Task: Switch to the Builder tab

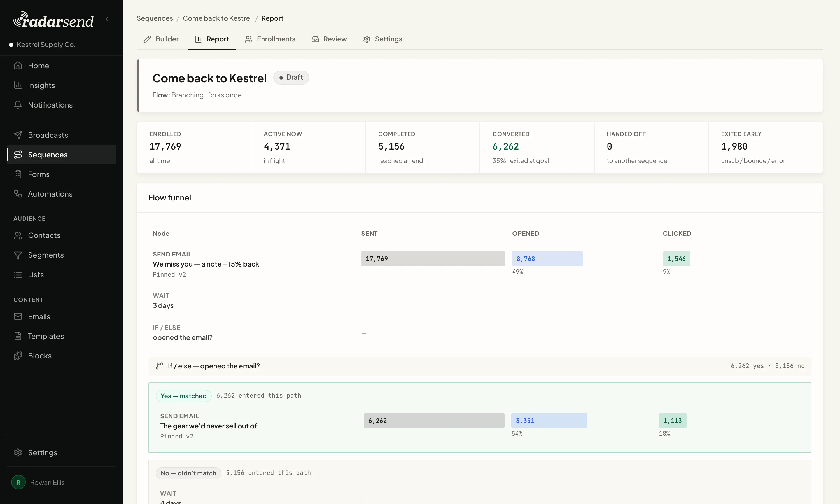Action: 161,39
